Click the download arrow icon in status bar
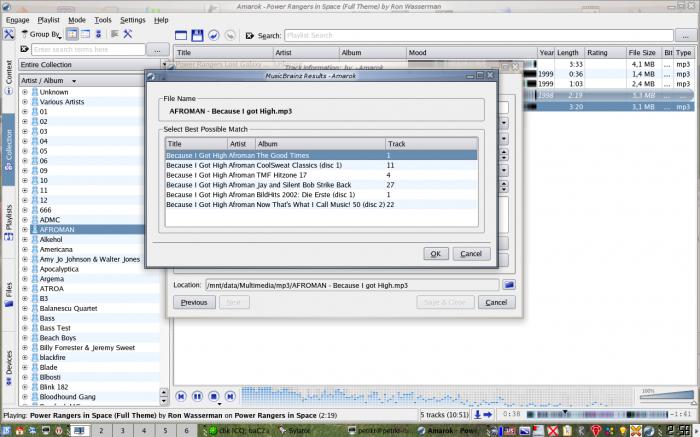The image size is (700, 437). (x=477, y=415)
